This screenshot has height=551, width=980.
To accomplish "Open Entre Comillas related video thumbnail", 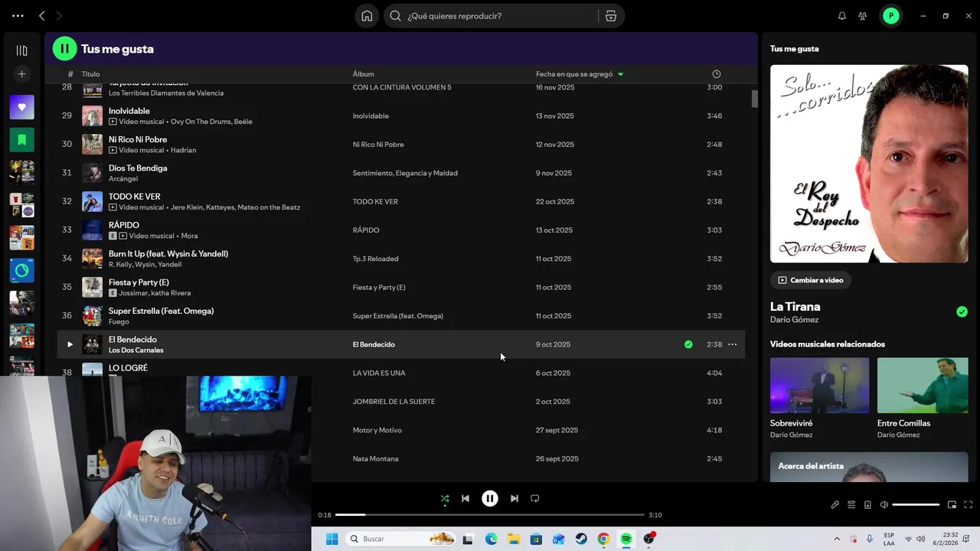I will pyautogui.click(x=923, y=385).
